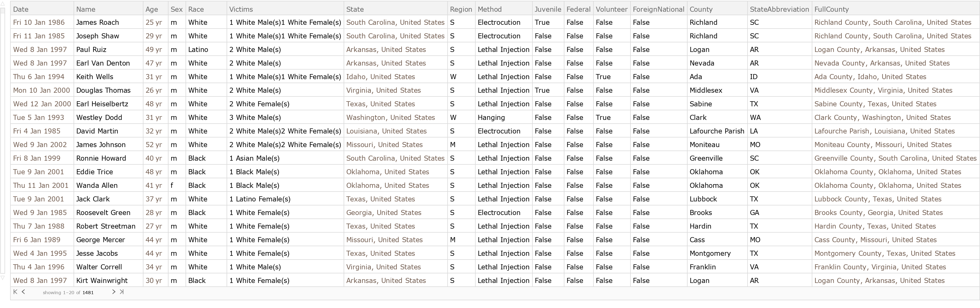The image size is (980, 308).
Task: Open Washington, United States state link
Action: (390, 117)
